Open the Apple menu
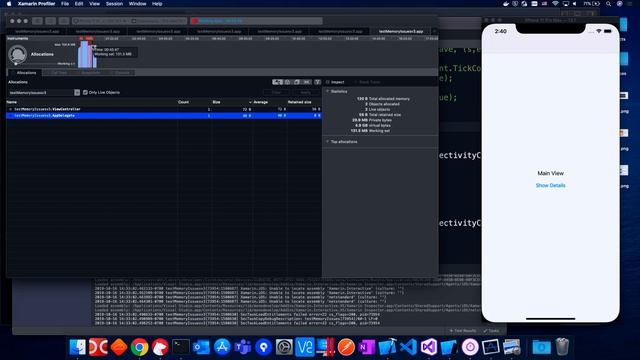640x360 pixels. 9,4
